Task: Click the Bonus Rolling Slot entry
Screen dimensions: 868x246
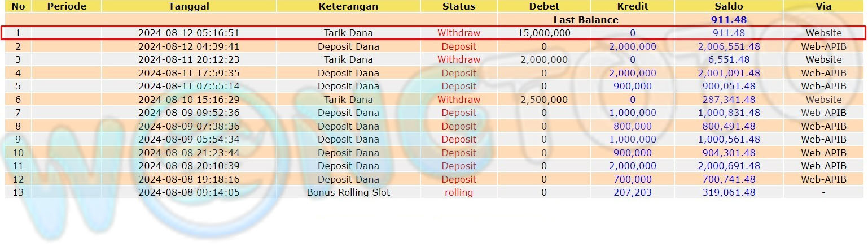Action: [348, 192]
